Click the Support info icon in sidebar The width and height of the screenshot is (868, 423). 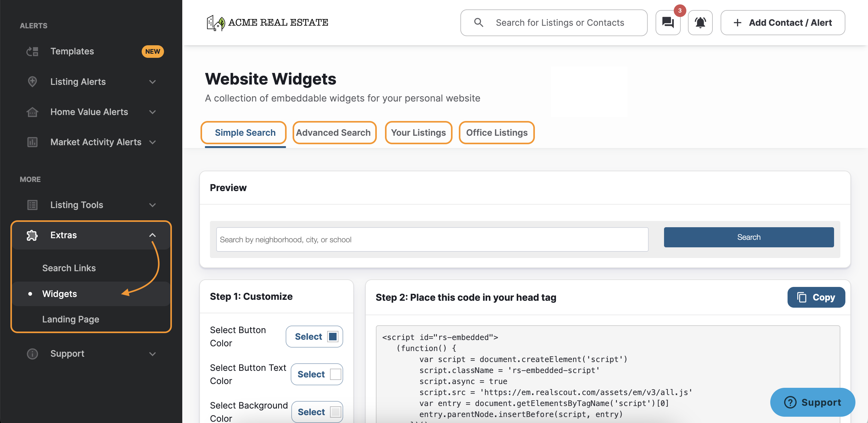[32, 354]
